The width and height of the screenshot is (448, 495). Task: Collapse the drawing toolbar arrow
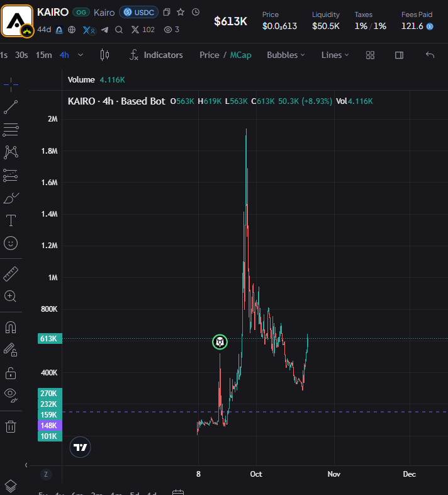click(26, 465)
